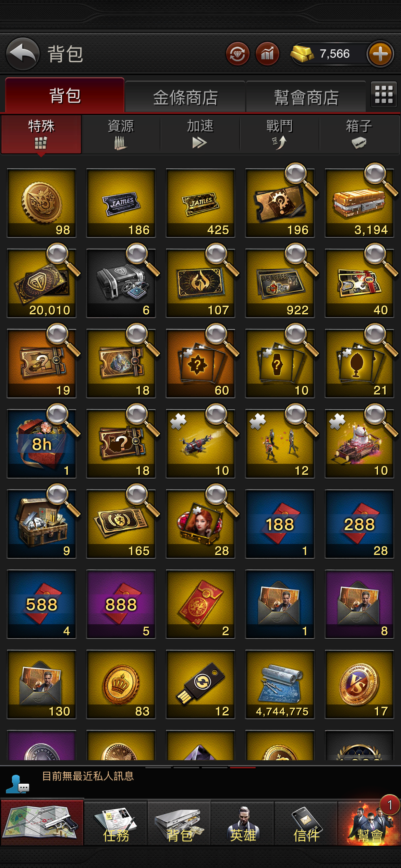Open the red refresh exchange icon

[237, 54]
